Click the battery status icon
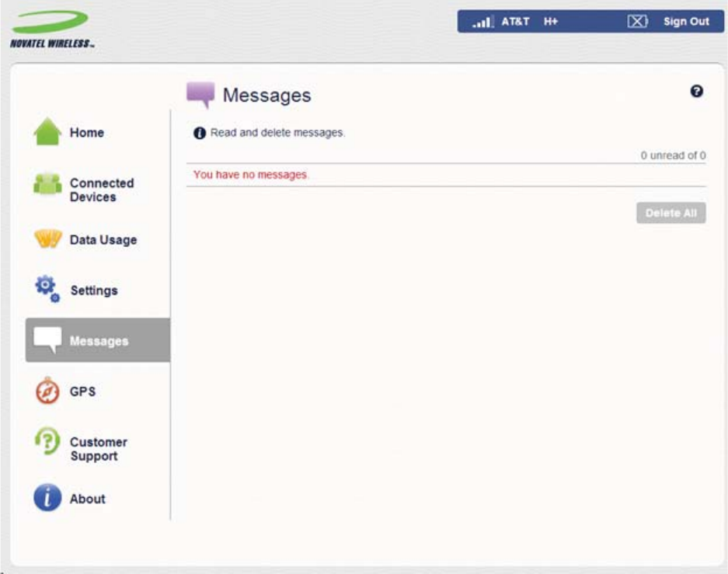 click(x=637, y=21)
